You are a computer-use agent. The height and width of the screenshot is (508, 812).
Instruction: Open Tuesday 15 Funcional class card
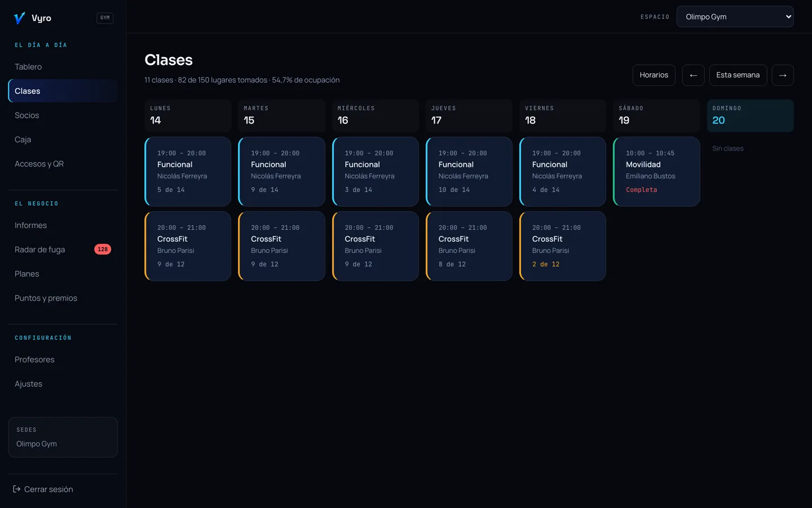pyautogui.click(x=281, y=172)
